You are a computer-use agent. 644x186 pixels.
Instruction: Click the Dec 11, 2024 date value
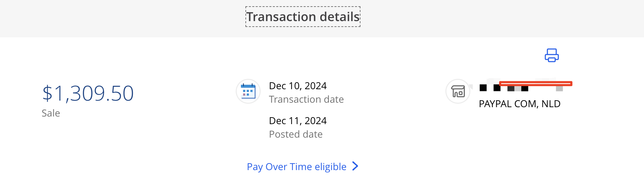298,121
